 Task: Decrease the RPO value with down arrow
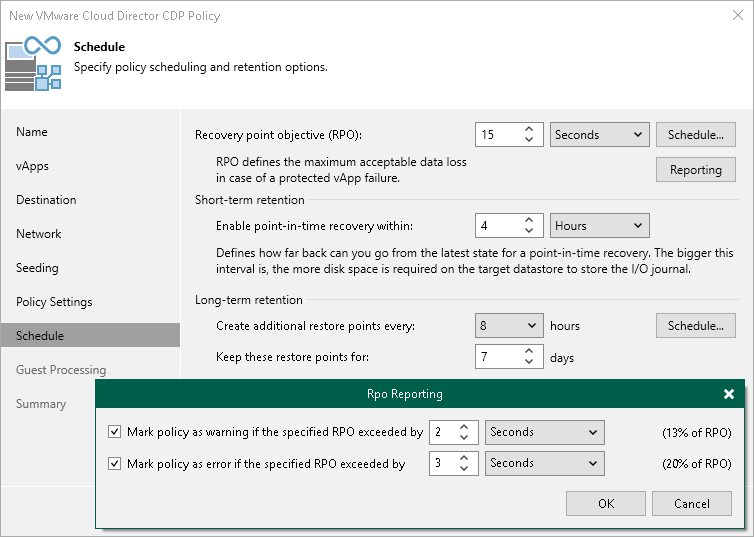point(528,140)
